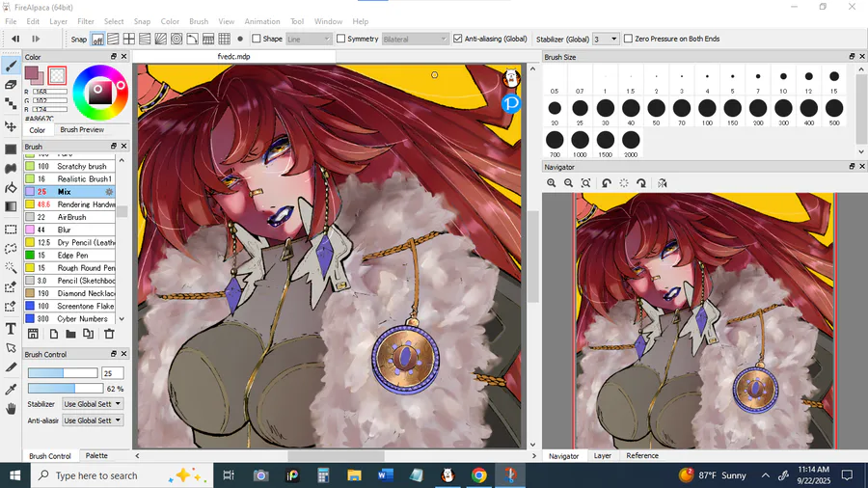
Task: Float the Navigator panel
Action: [852, 167]
